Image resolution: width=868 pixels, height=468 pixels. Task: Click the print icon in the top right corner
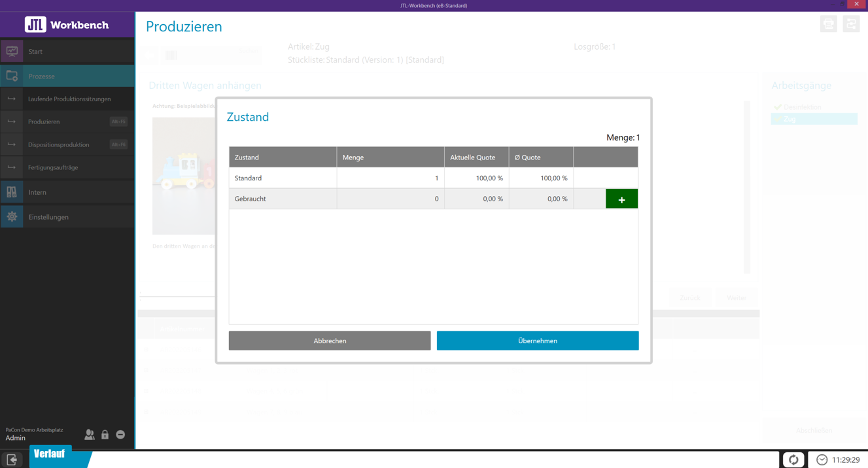pos(828,24)
